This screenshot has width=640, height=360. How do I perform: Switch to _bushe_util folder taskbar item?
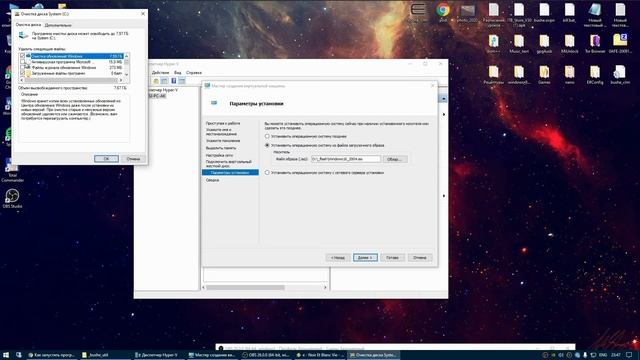[105, 355]
